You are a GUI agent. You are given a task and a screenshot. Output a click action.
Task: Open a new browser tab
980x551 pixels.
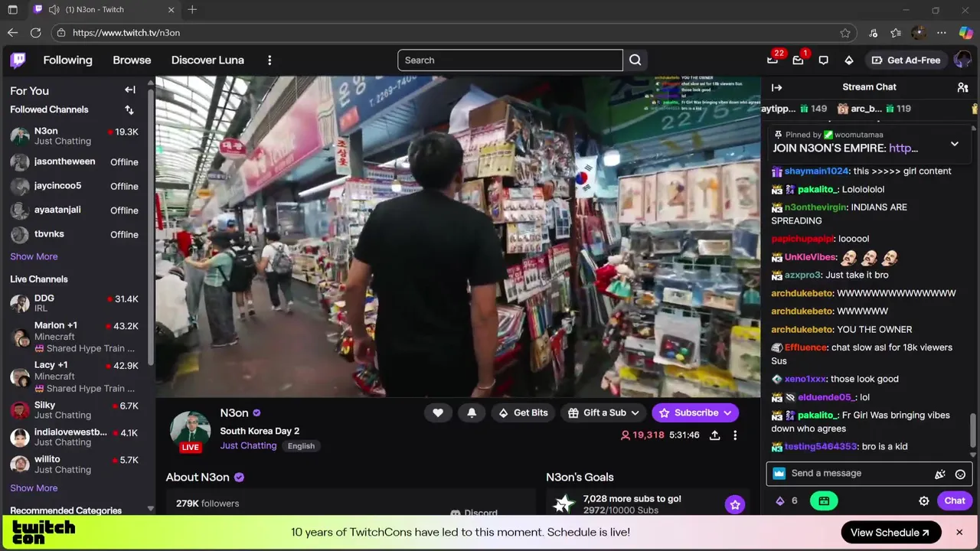pos(192,10)
